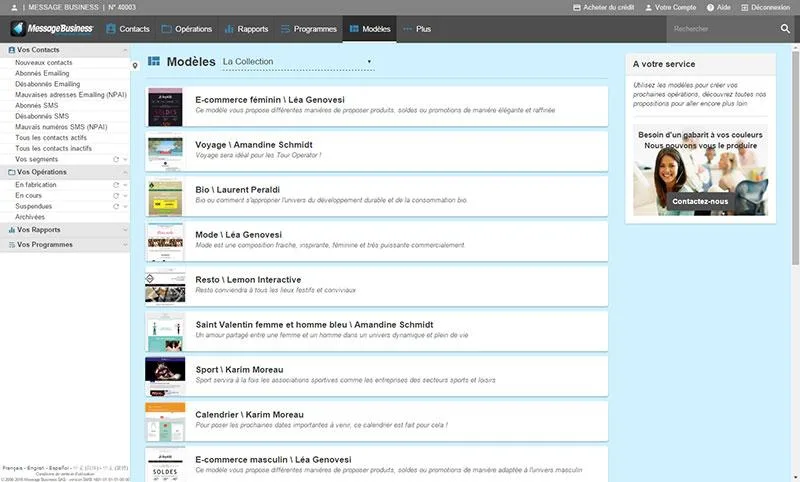
Task: Click the MessageBusiness logo
Action: tap(52, 29)
